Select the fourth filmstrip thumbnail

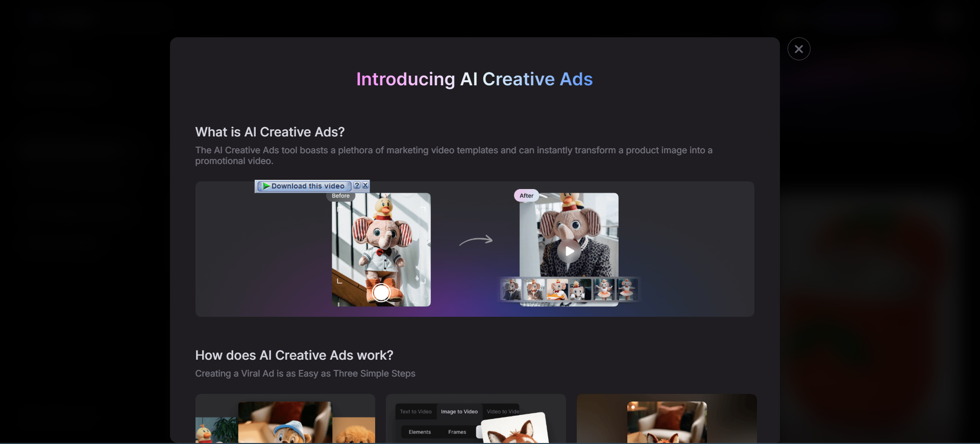click(x=580, y=289)
